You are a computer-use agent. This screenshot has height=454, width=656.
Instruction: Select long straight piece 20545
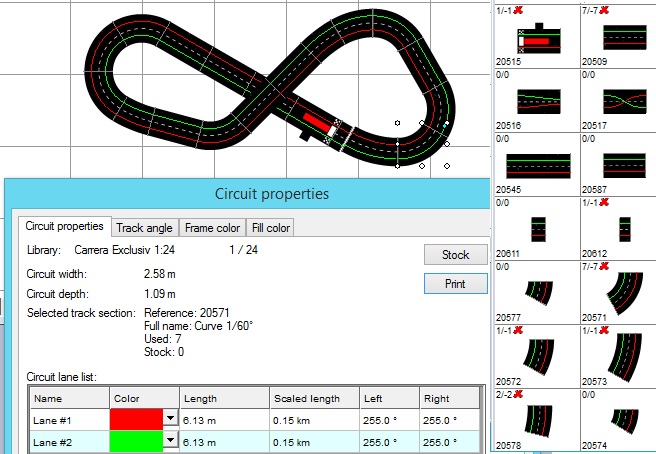538,165
